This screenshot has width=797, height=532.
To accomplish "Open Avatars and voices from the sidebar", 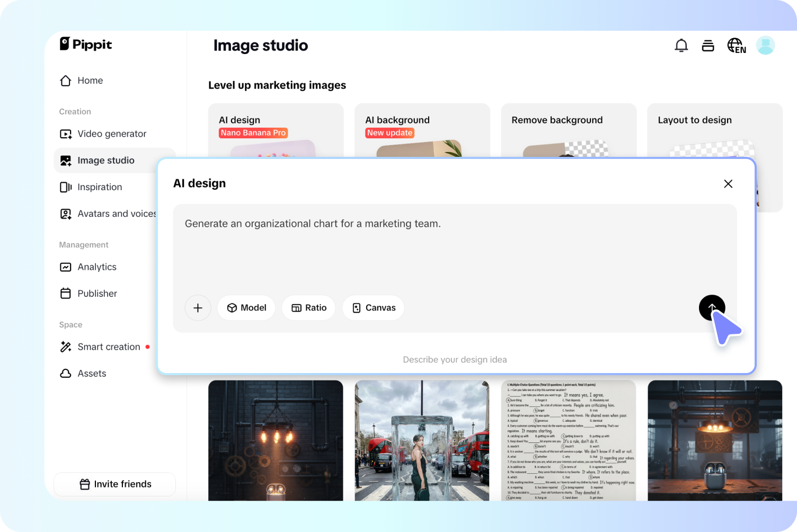I will pos(65,214).
